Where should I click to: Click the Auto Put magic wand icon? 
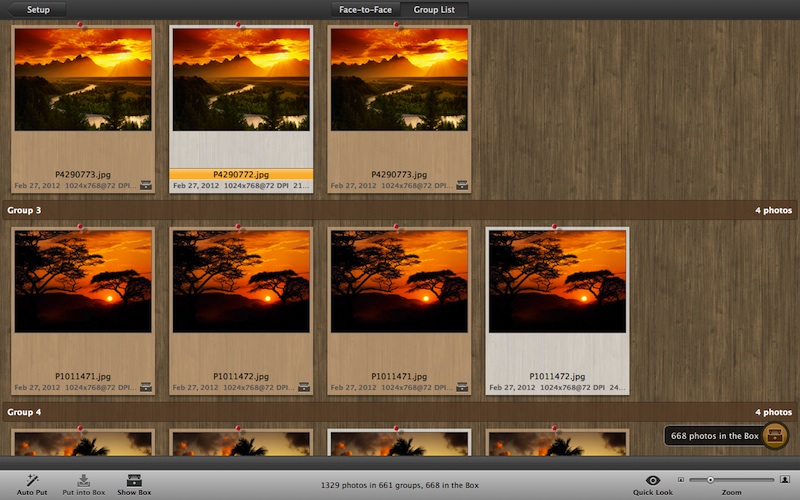pos(31,480)
